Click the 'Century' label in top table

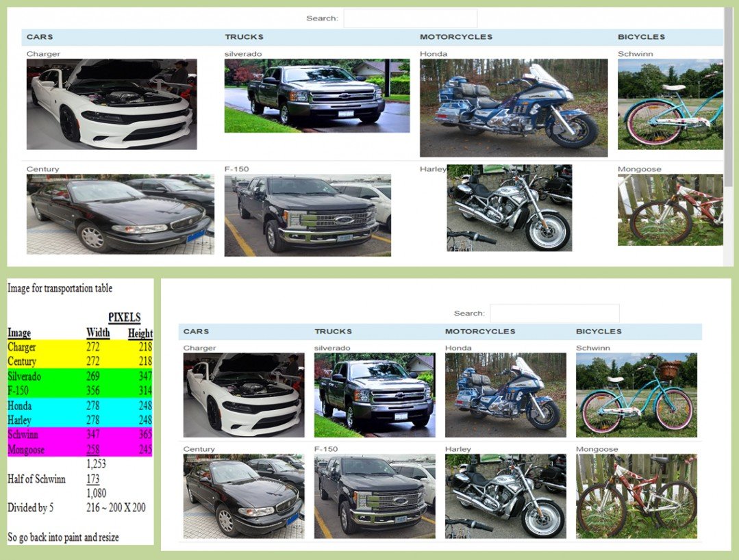coord(43,169)
